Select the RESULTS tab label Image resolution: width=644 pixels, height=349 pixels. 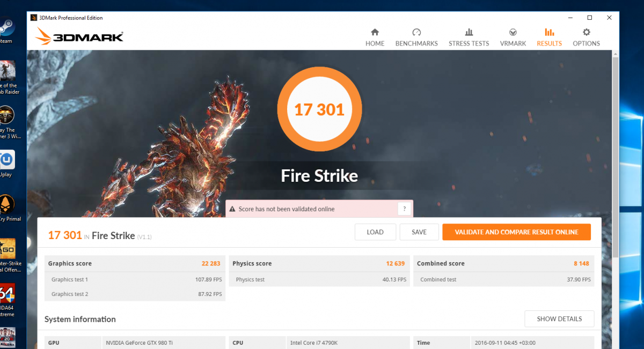point(550,43)
